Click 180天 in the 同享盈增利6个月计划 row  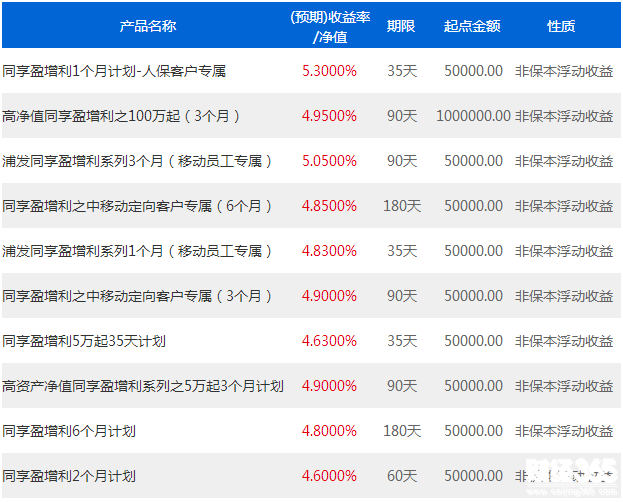coord(402,431)
